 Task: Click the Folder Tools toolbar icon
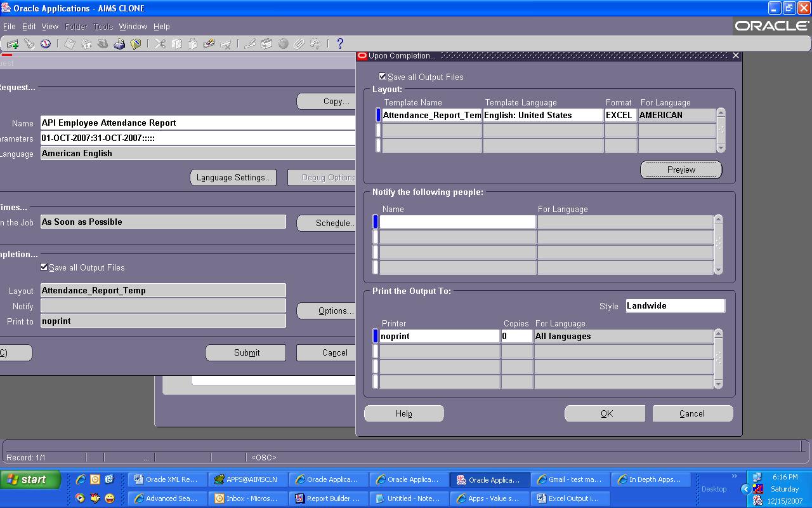(316, 44)
